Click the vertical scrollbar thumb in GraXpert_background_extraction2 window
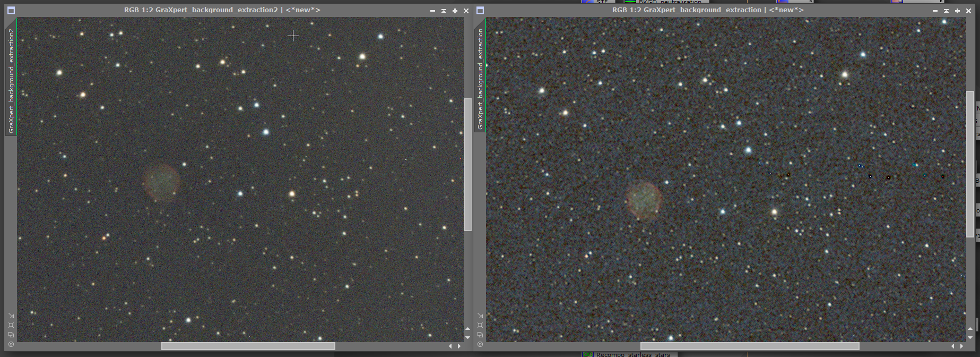The height and width of the screenshot is (357, 980). click(467, 165)
